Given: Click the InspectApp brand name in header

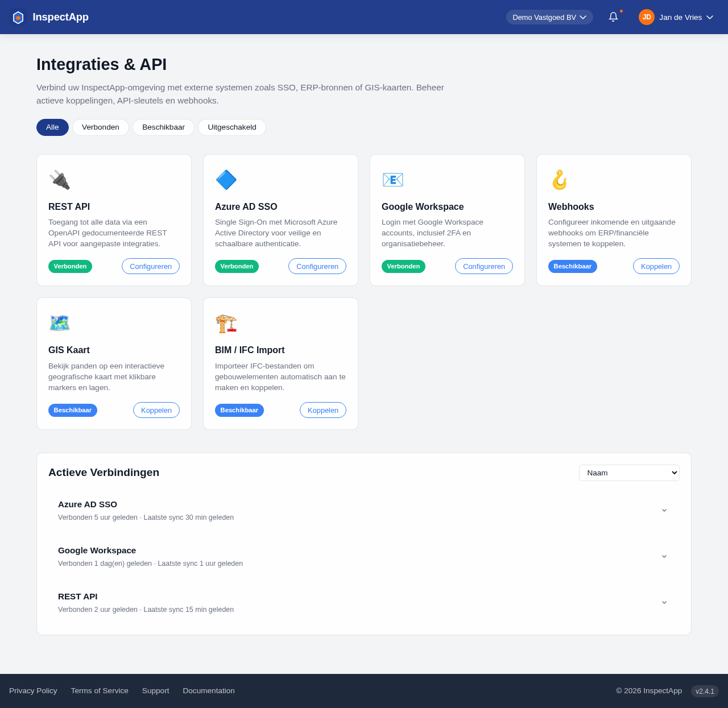Looking at the screenshot, I should 61,17.
